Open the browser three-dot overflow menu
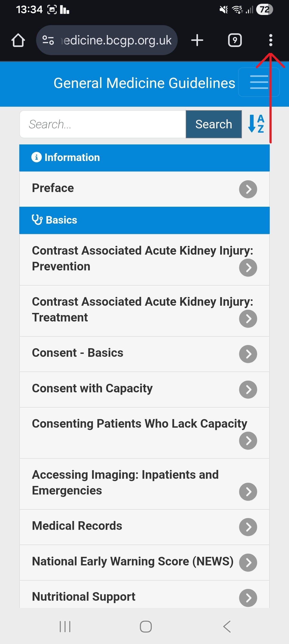Viewport: 289px width, 644px height. [x=271, y=40]
